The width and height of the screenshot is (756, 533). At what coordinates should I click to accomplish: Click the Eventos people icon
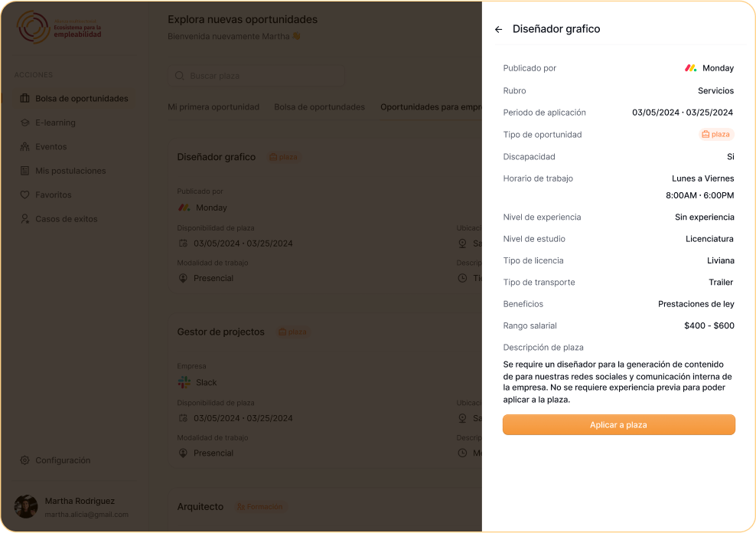coord(25,146)
